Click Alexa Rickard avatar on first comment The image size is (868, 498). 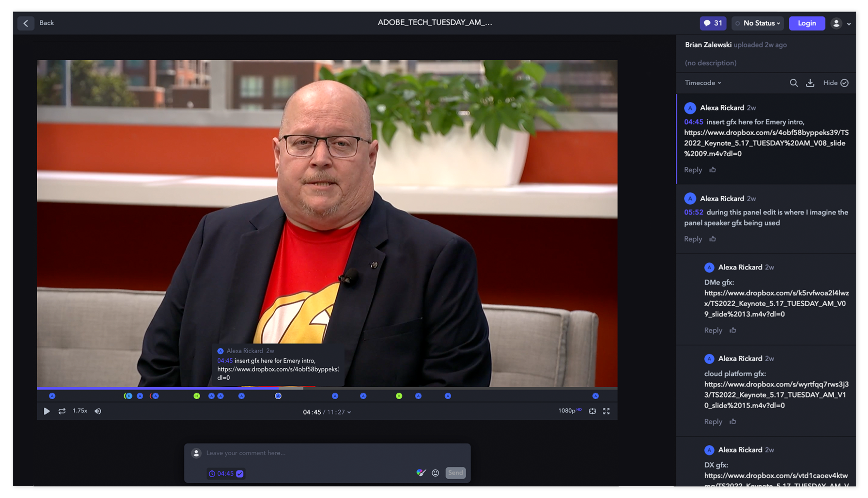click(690, 108)
